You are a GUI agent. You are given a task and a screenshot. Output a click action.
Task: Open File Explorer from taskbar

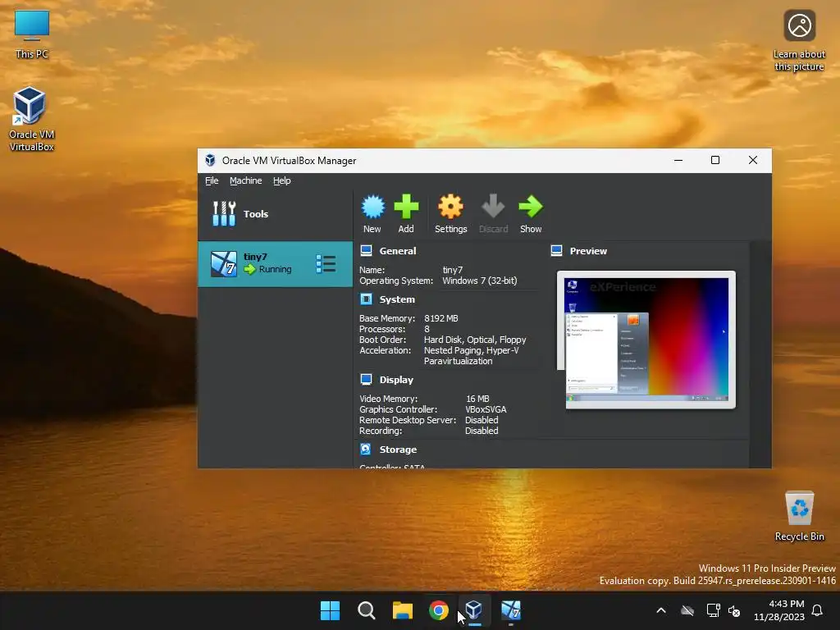click(x=402, y=610)
